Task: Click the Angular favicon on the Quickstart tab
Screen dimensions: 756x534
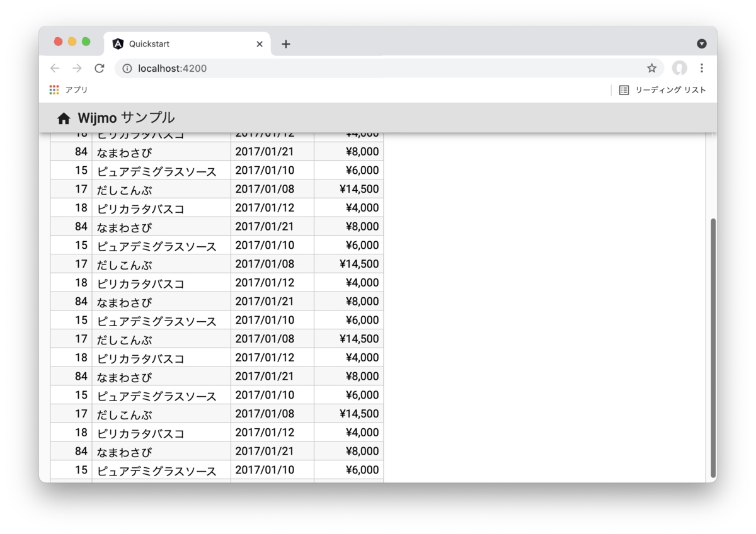Action: [117, 43]
